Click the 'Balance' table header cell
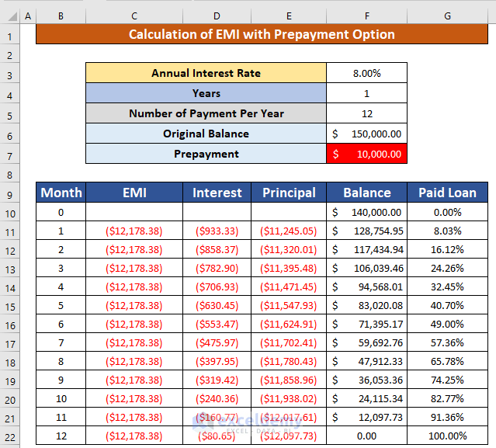Image resolution: width=496 pixels, height=448 pixels. click(x=366, y=193)
